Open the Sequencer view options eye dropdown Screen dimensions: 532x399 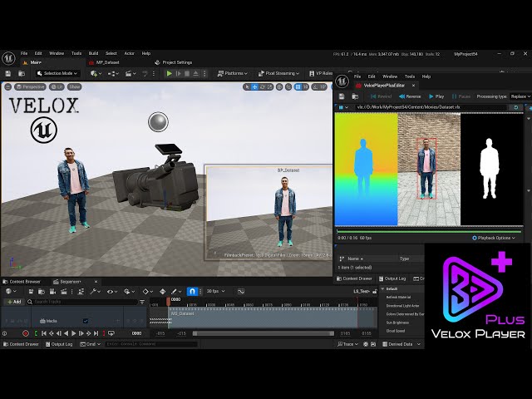click(x=111, y=292)
